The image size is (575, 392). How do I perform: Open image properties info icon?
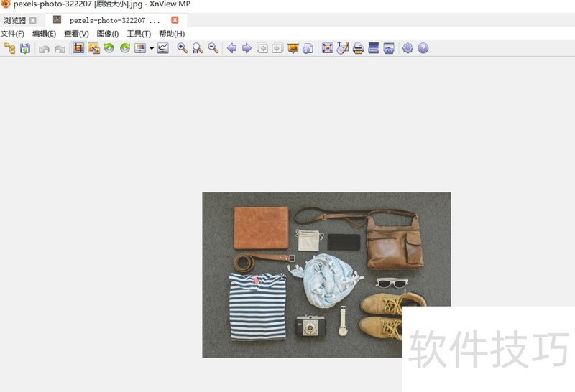[x=308, y=48]
